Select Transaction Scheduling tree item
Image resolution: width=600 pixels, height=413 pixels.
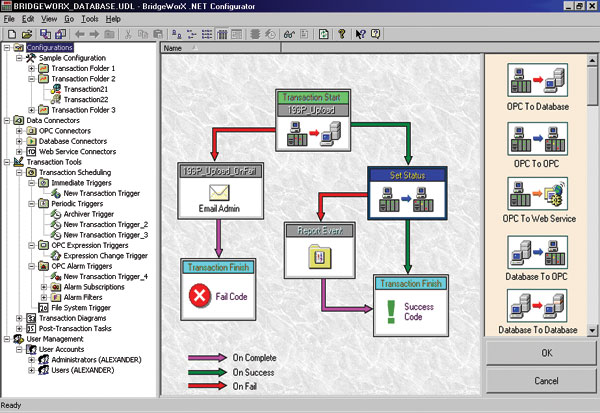[x=75, y=172]
